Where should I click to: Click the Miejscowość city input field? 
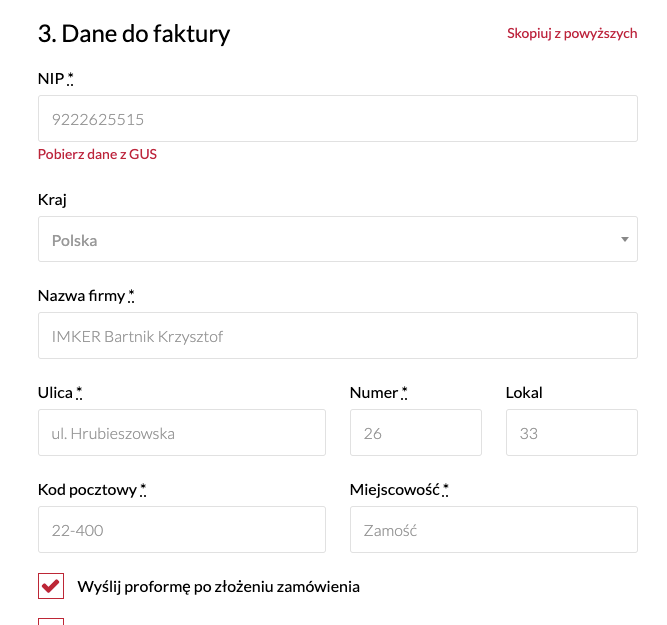coord(493,530)
